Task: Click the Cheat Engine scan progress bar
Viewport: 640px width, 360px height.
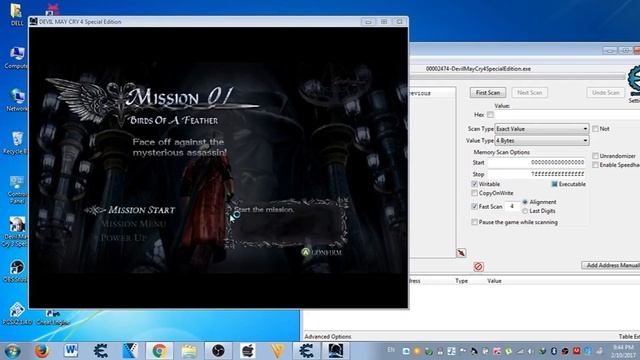Action: click(517, 77)
